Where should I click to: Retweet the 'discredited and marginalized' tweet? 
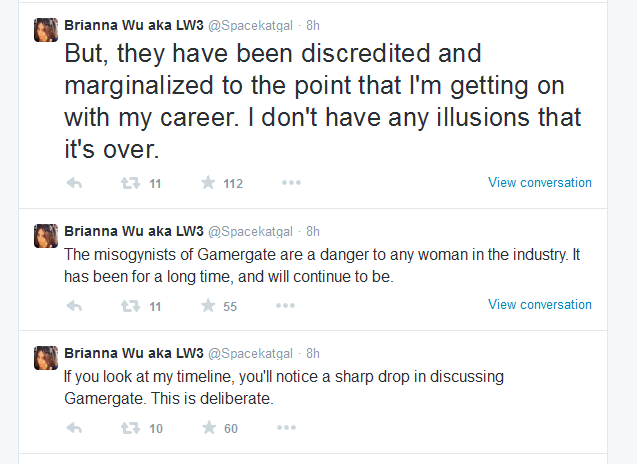point(130,183)
